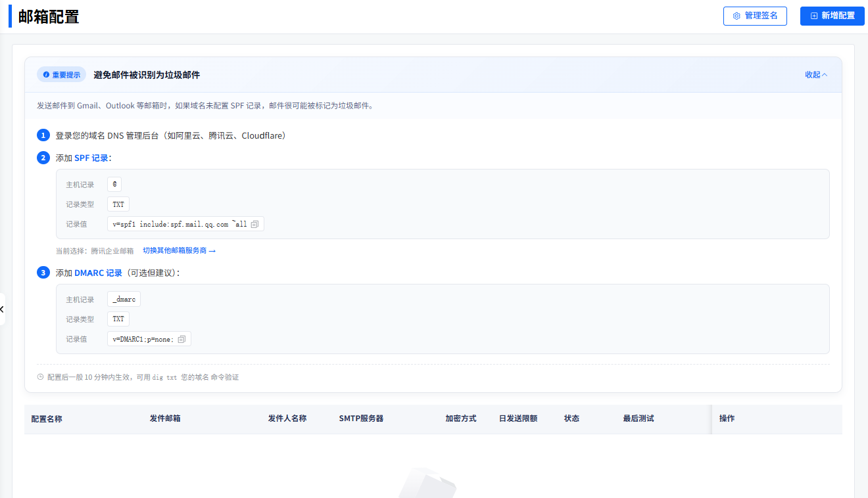The height and width of the screenshot is (498, 868).
Task: Click the info icon in 重要提示 badge
Action: point(46,75)
